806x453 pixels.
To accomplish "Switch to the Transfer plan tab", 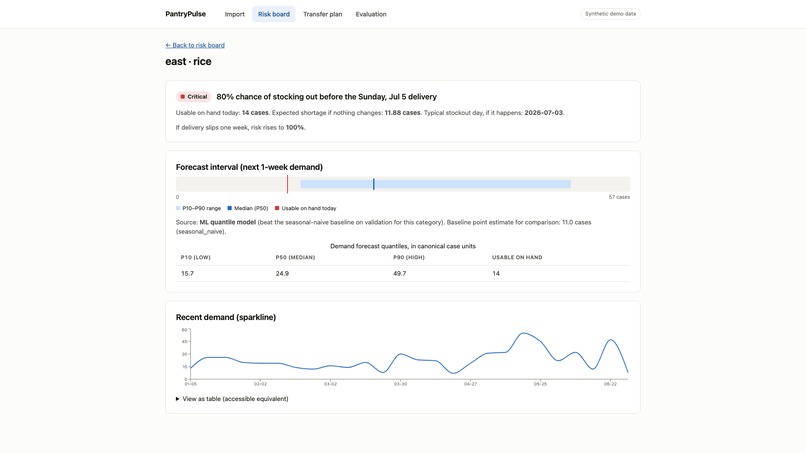I will [322, 14].
